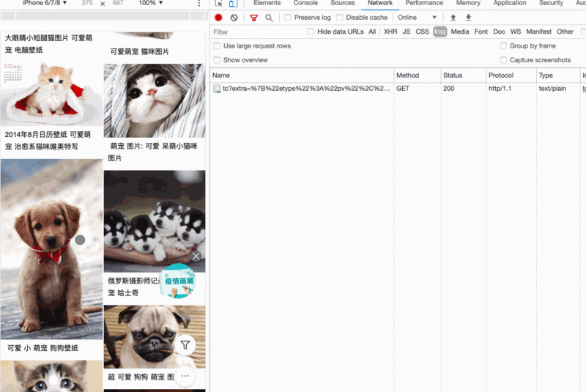Viewport: 586px width, 392px height.
Task: Filter requests by WS
Action: click(x=516, y=32)
